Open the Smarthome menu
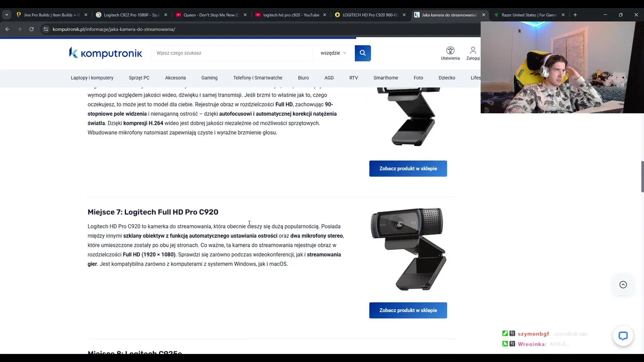This screenshot has width=644, height=362. tap(386, 78)
